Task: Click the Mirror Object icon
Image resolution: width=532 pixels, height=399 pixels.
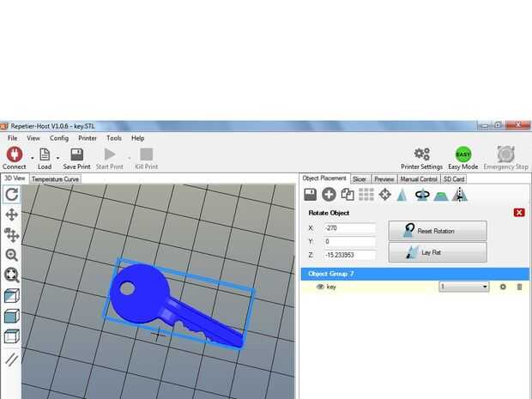Action: [460, 195]
